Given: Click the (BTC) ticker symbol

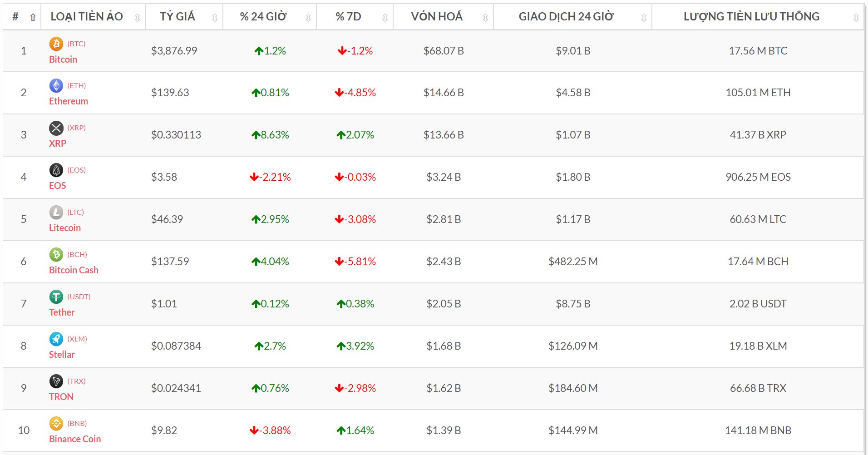Looking at the screenshot, I should [x=76, y=44].
